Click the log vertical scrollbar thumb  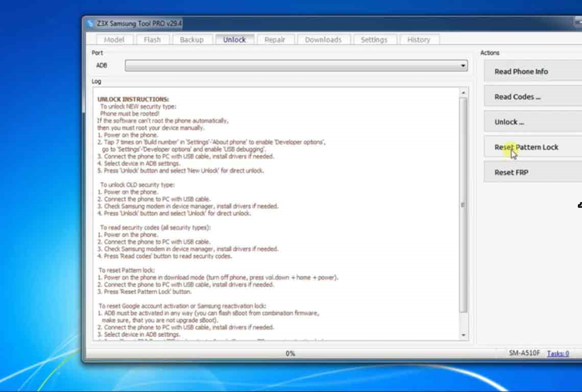tap(463, 205)
